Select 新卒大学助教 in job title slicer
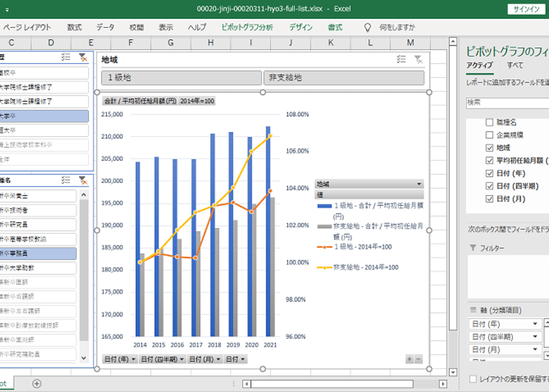Screen dimensions: 549x392 [x=38, y=268]
